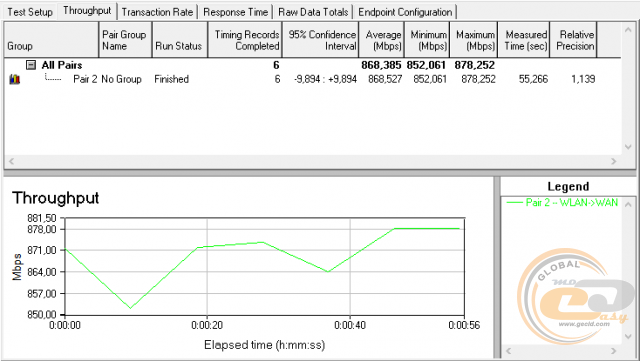Screen dimensions: 640x361
Task: Click the results table scroll-up arrow
Action: pyautogui.click(x=628, y=29)
